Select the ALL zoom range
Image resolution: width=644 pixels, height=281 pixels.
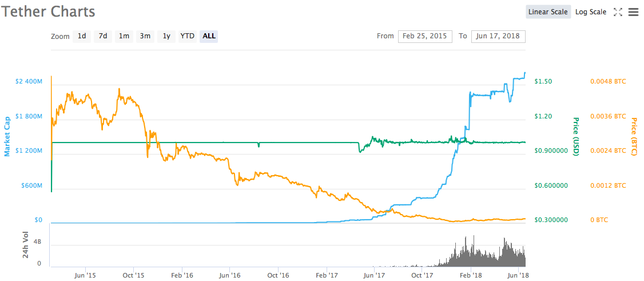point(209,36)
